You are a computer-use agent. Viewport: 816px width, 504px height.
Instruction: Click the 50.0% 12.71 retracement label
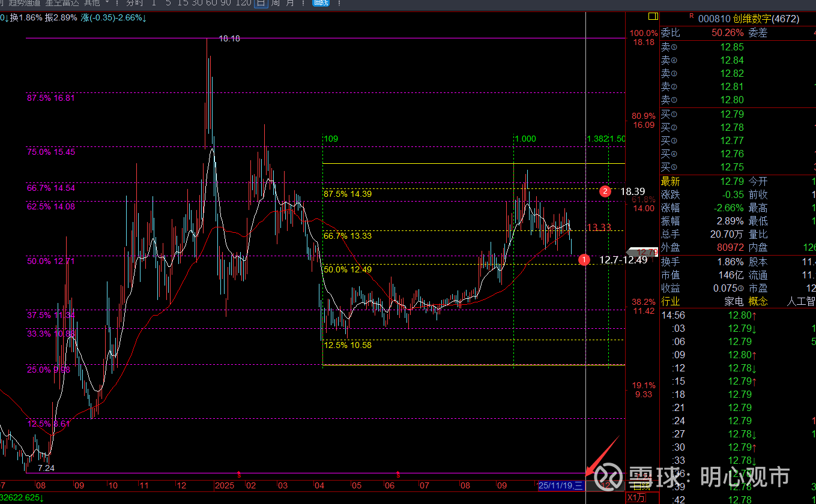coord(51,261)
